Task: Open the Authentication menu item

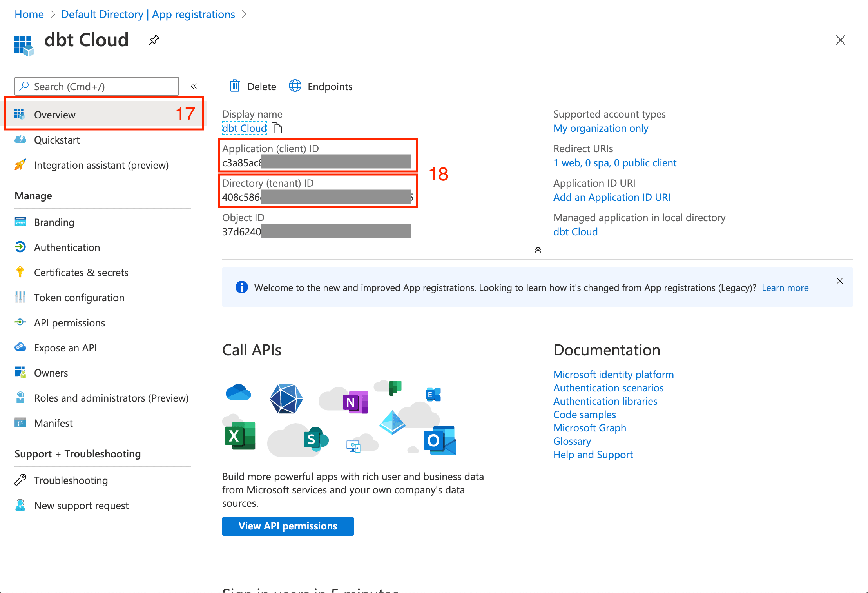Action: [67, 247]
